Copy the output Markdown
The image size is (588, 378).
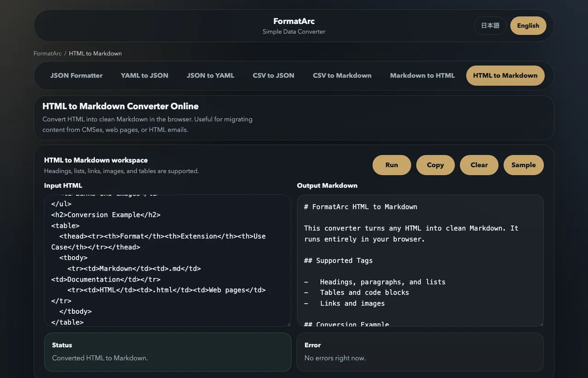[435, 165]
